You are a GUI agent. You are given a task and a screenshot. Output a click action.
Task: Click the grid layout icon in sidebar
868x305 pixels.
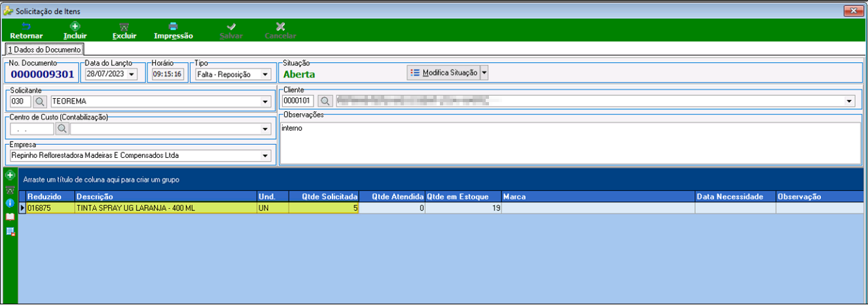pos(10,232)
